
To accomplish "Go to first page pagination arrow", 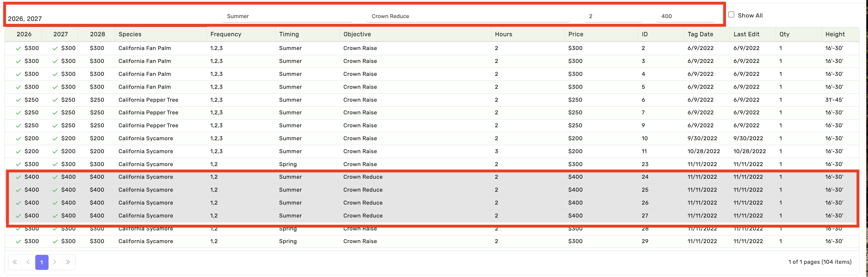I will (15, 262).
